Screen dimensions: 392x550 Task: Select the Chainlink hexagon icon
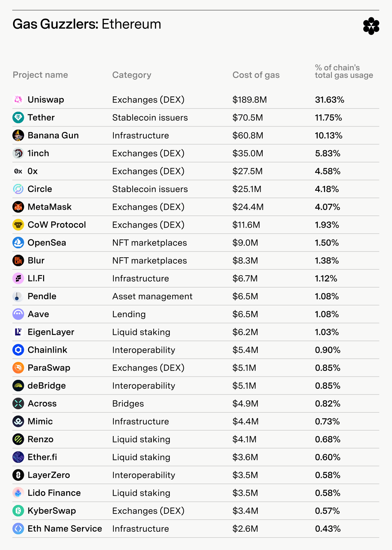(x=18, y=350)
